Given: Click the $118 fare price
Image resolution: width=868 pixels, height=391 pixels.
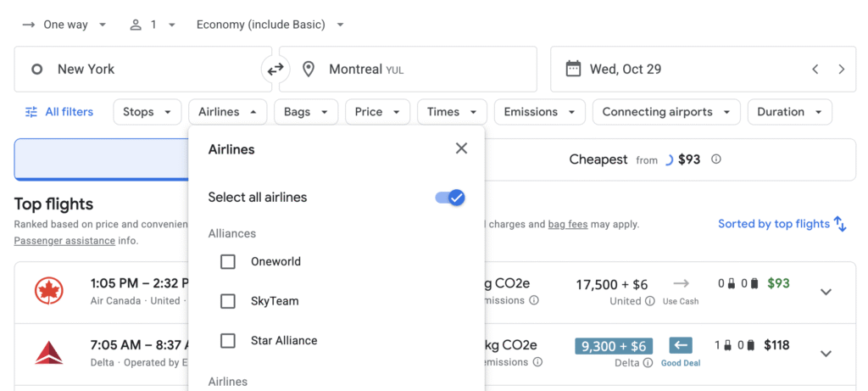Looking at the screenshot, I should 776,345.
